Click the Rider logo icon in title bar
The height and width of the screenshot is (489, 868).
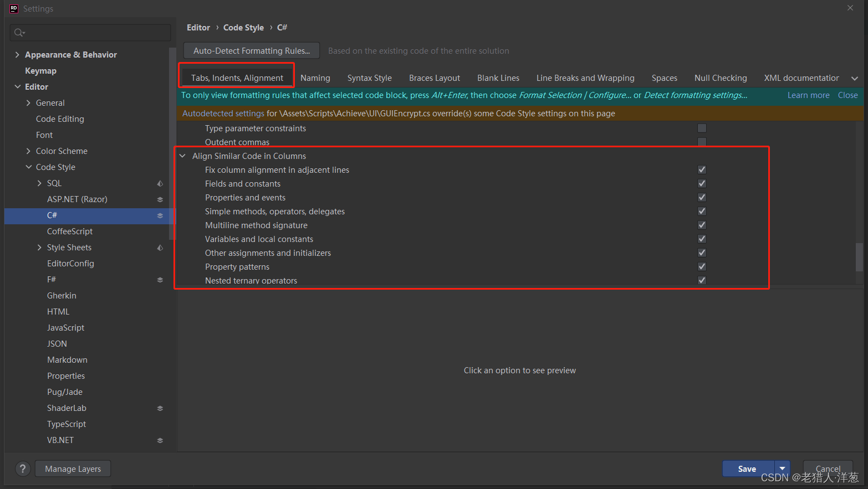tap(14, 8)
